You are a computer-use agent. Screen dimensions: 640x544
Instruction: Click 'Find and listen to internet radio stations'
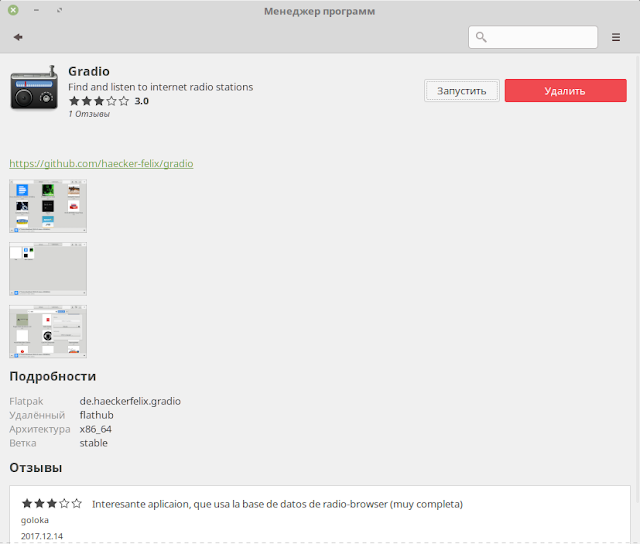(x=160, y=87)
